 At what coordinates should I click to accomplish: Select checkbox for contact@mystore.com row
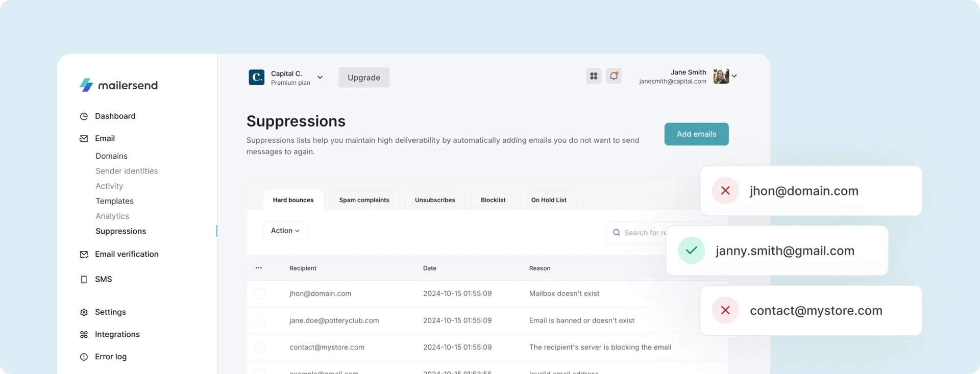[260, 347]
